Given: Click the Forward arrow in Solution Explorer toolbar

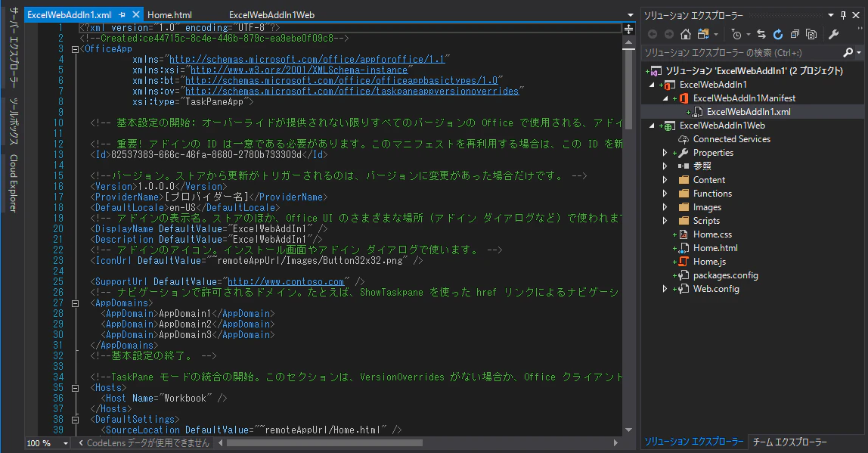Looking at the screenshot, I should coord(668,34).
